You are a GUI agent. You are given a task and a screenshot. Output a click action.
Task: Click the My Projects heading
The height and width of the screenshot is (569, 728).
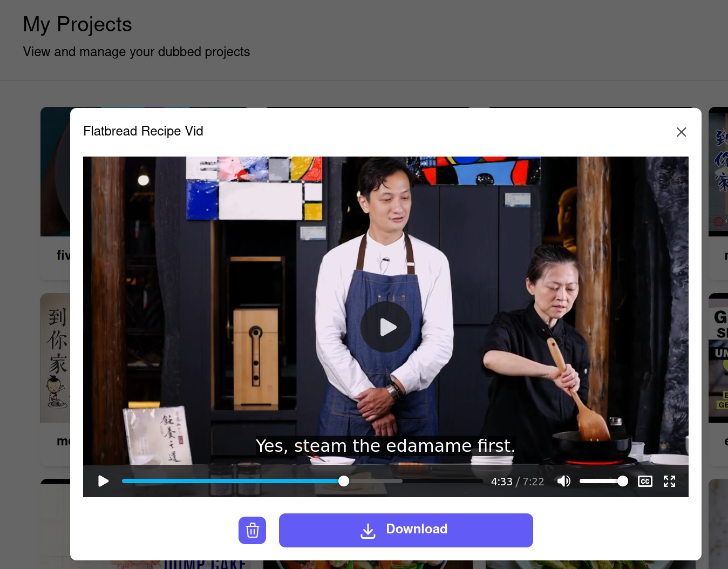[78, 24]
